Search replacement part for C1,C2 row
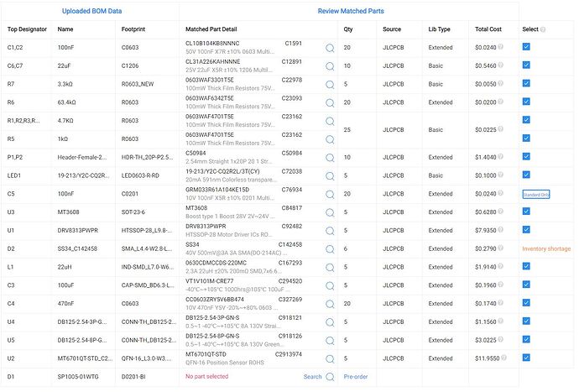The image size is (579, 392). pos(330,48)
